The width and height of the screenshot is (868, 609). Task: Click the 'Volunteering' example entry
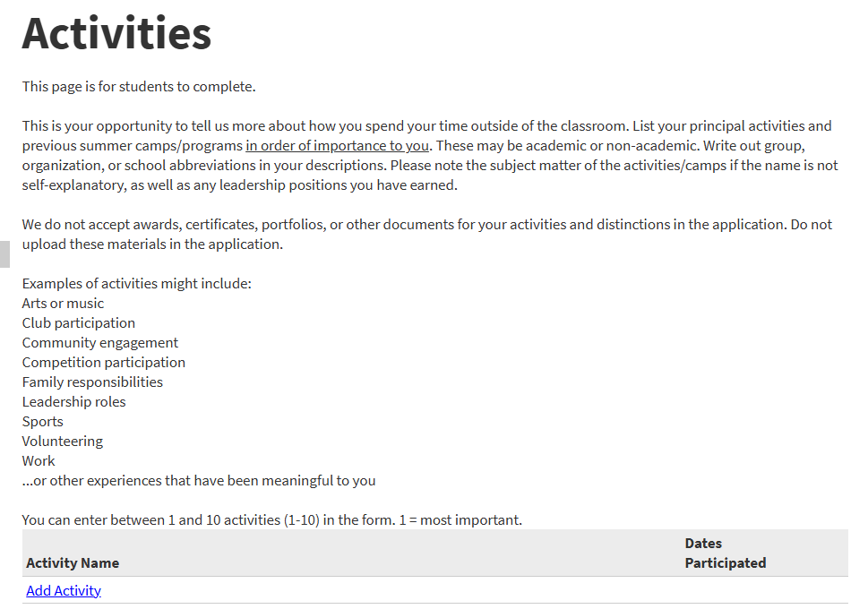(63, 442)
